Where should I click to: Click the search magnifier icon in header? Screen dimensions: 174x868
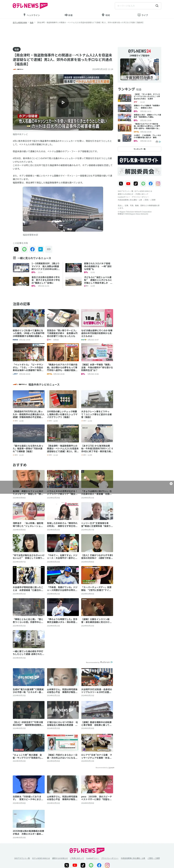[x=157, y=6]
